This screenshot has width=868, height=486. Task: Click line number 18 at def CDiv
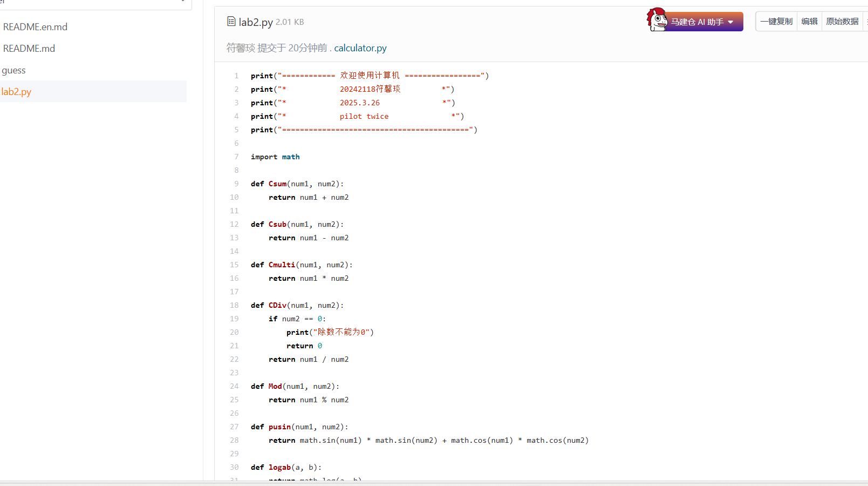(234, 305)
